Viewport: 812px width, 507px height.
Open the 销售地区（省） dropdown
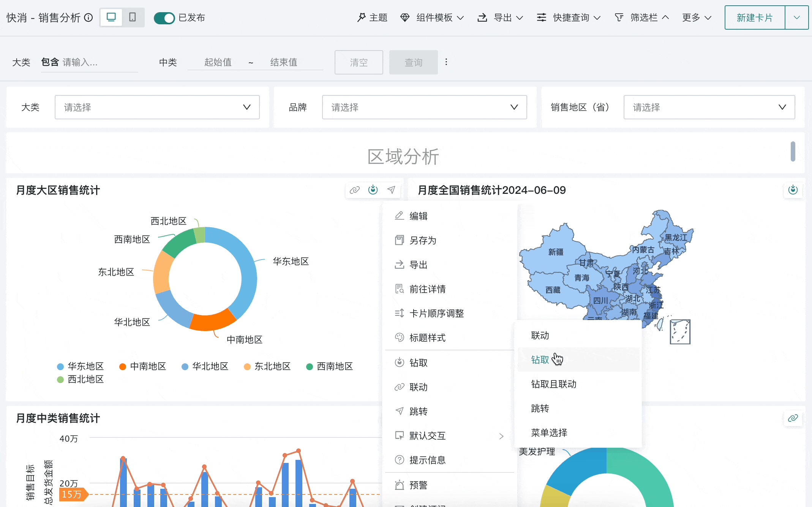[x=709, y=107]
